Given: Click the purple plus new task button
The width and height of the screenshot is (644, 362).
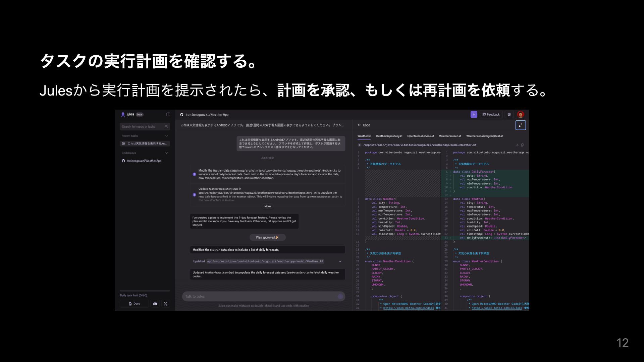Looking at the screenshot, I should coord(474,114).
